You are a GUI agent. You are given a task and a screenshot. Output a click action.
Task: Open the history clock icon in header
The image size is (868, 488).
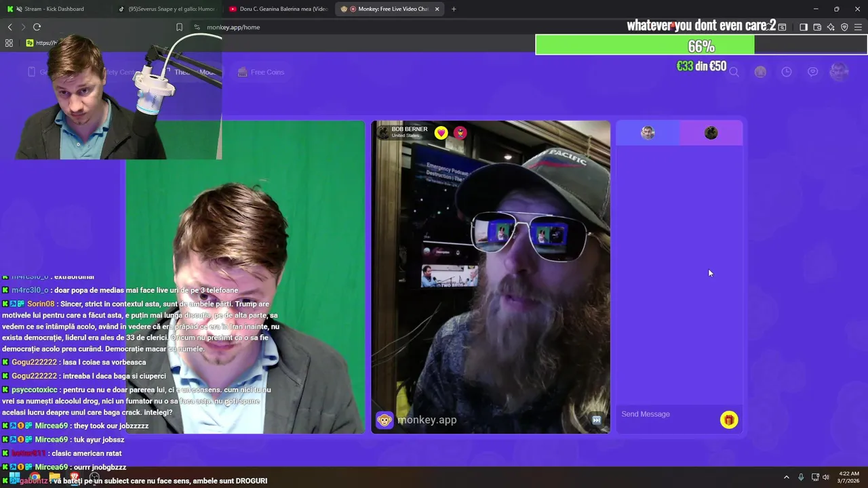(x=787, y=72)
